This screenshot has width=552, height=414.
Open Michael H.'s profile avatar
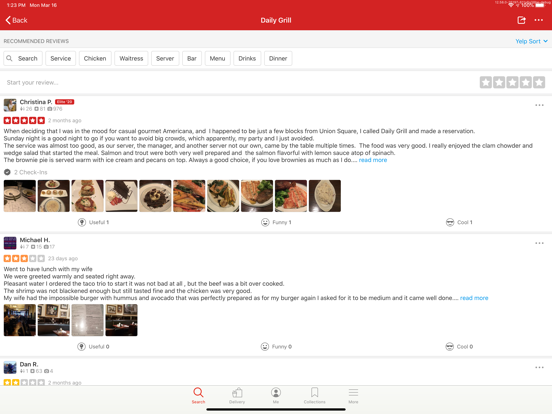10,243
